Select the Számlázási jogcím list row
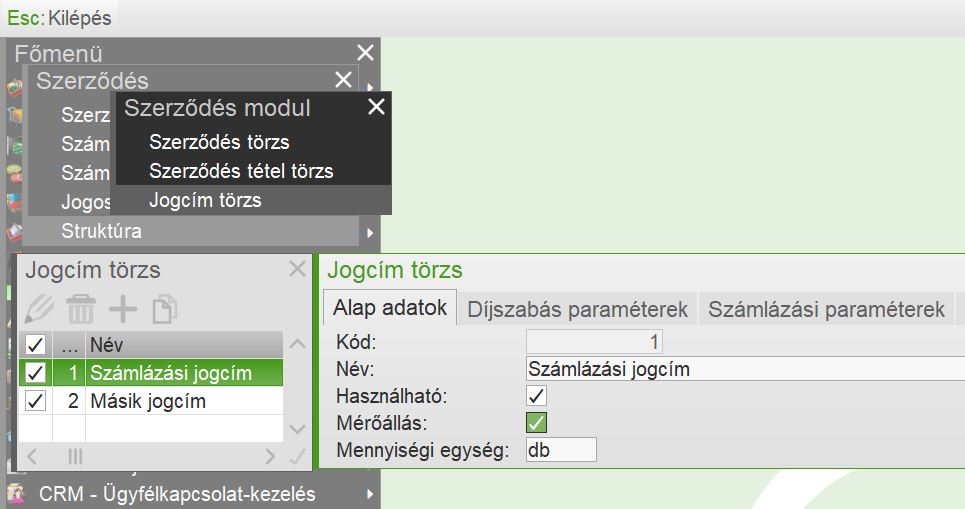The width and height of the screenshot is (965, 509). click(x=151, y=372)
